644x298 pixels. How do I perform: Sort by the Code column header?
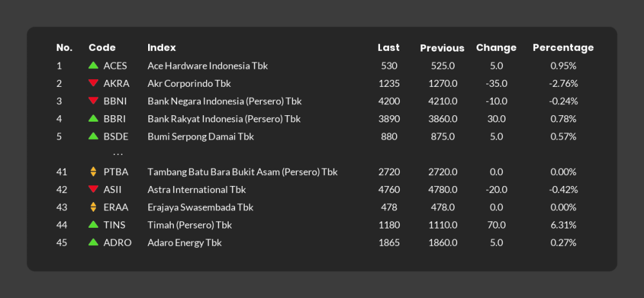[x=102, y=48]
